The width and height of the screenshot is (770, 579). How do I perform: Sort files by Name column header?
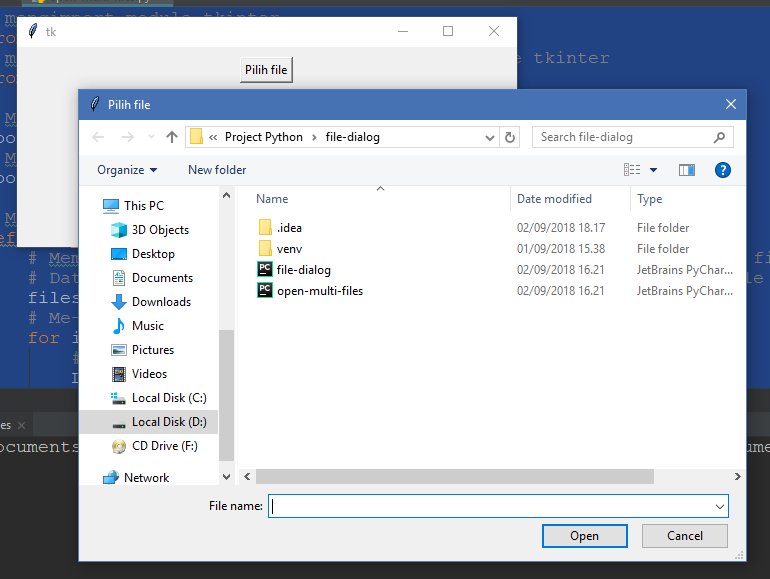coord(272,199)
